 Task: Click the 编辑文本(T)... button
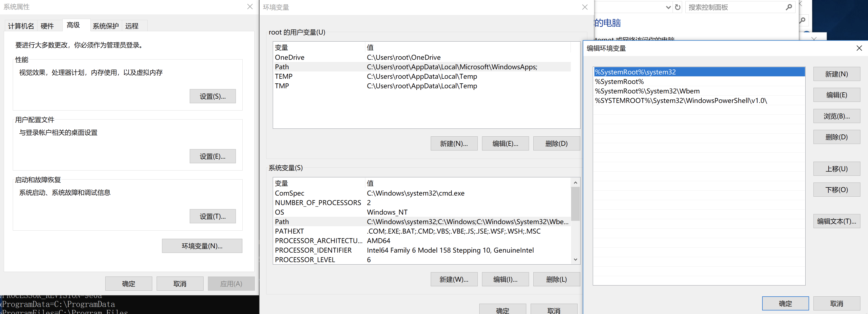836,221
